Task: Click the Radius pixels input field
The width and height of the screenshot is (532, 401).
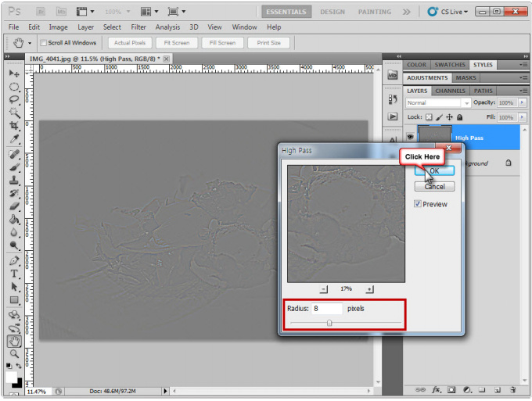Action: click(327, 309)
